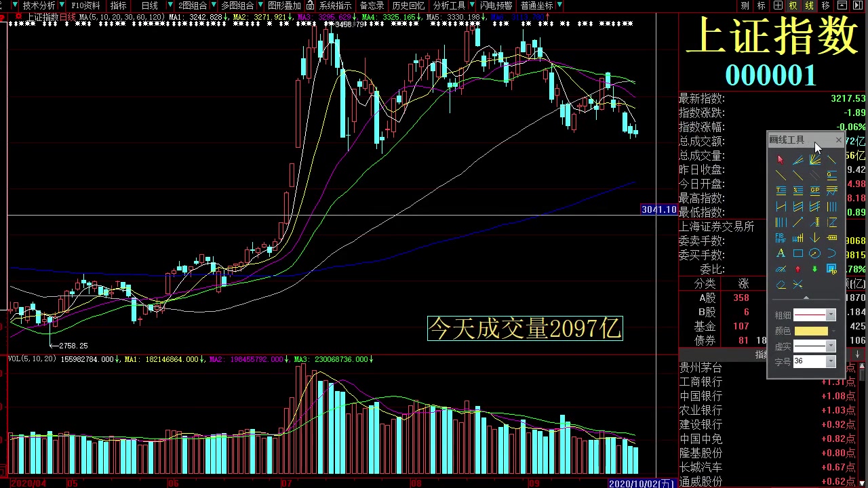Toggle the 权 (rights adjustment) button
The width and height of the screenshot is (868, 488).
793,5
